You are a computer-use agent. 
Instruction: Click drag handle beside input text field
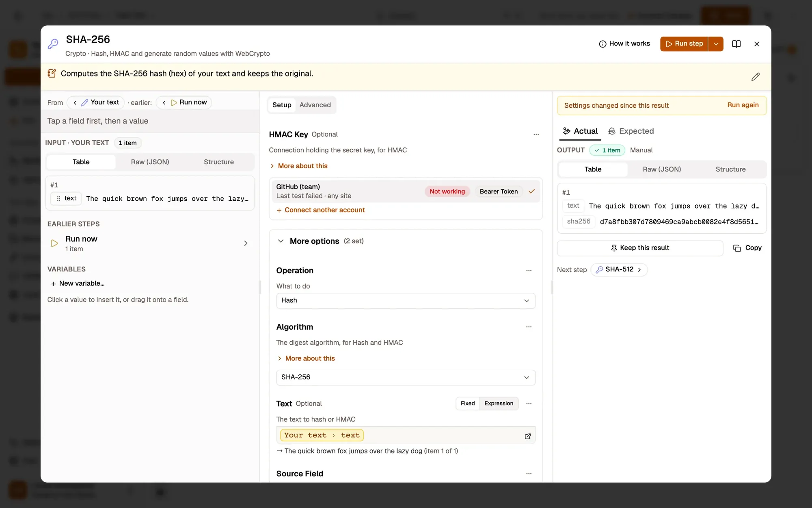pos(58,199)
